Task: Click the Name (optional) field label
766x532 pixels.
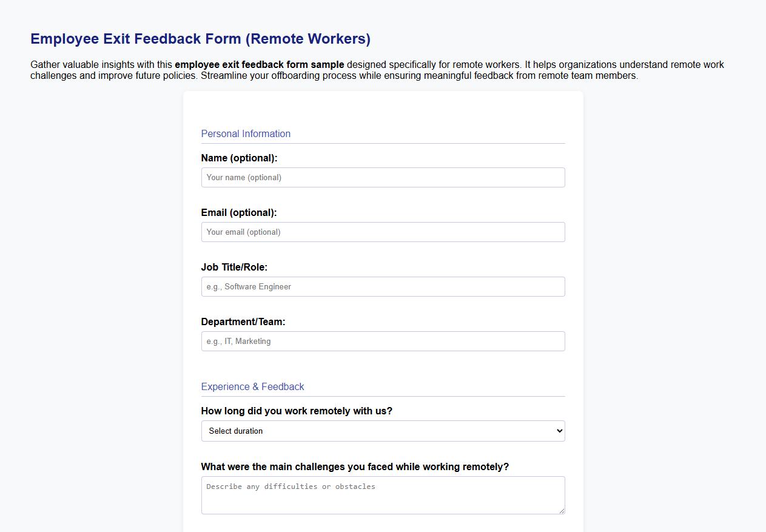Action: (x=238, y=158)
